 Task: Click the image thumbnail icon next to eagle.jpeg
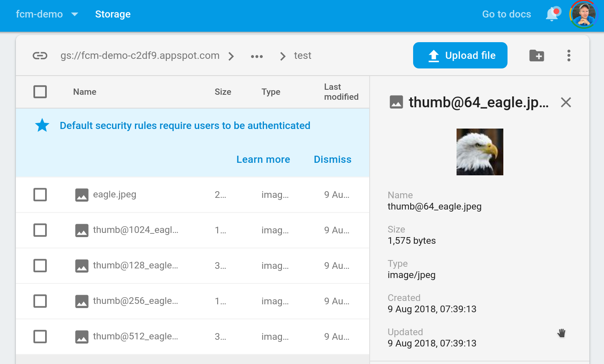(81, 194)
